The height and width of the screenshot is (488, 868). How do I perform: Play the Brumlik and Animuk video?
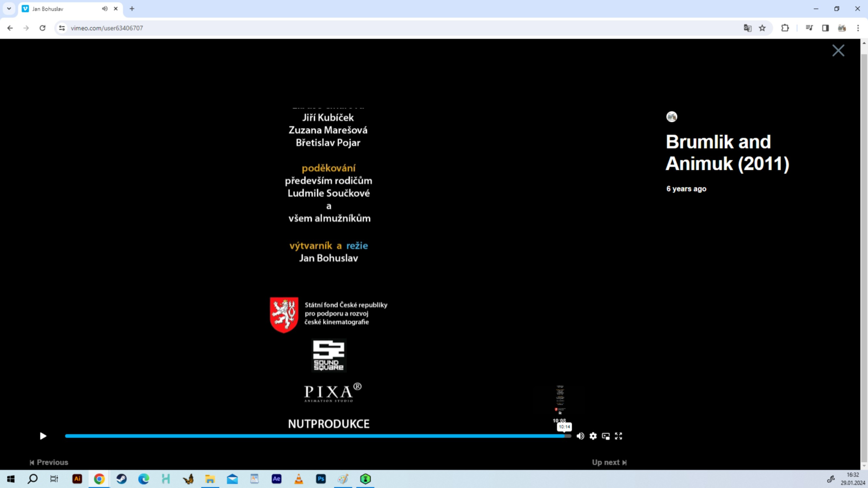click(x=43, y=436)
